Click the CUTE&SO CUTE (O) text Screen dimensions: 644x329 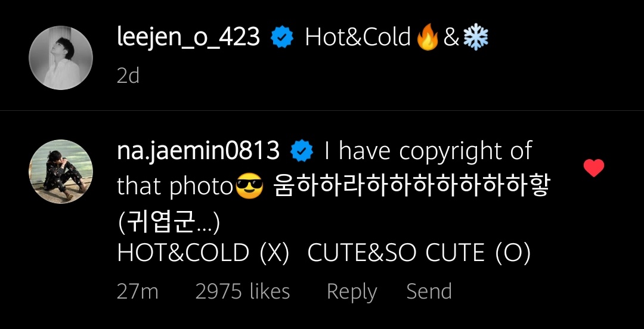419,252
